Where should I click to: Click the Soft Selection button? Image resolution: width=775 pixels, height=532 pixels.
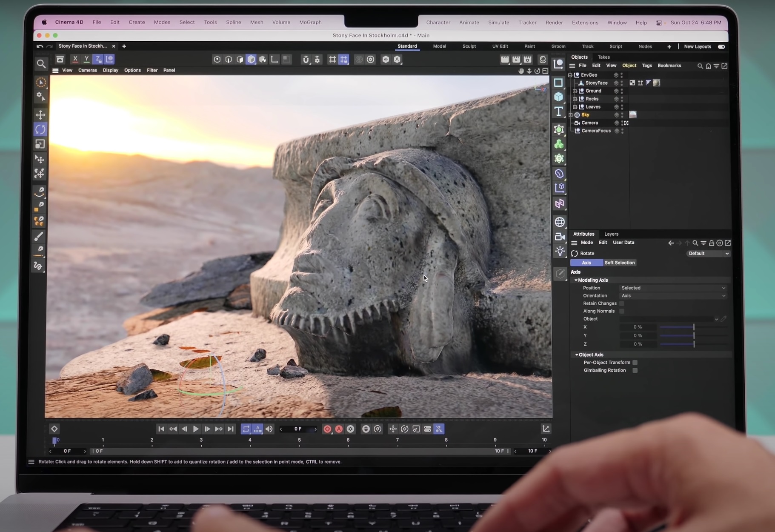coord(619,263)
